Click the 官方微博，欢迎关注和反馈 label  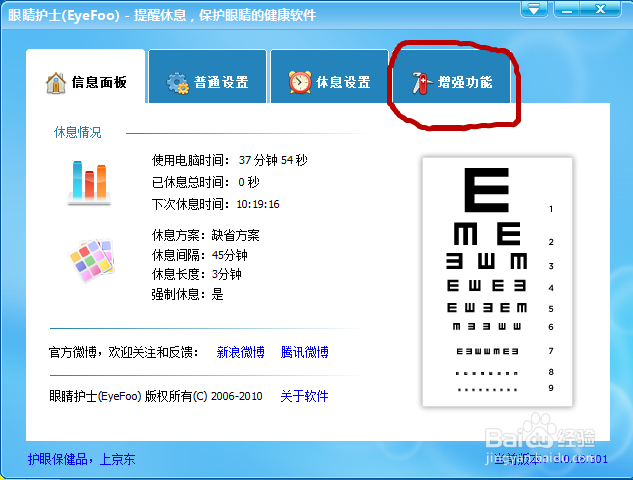[124, 352]
